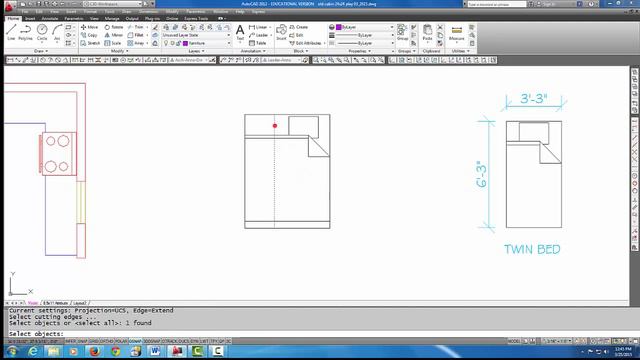
Task: Click Edit Attributes
Action: tap(305, 43)
